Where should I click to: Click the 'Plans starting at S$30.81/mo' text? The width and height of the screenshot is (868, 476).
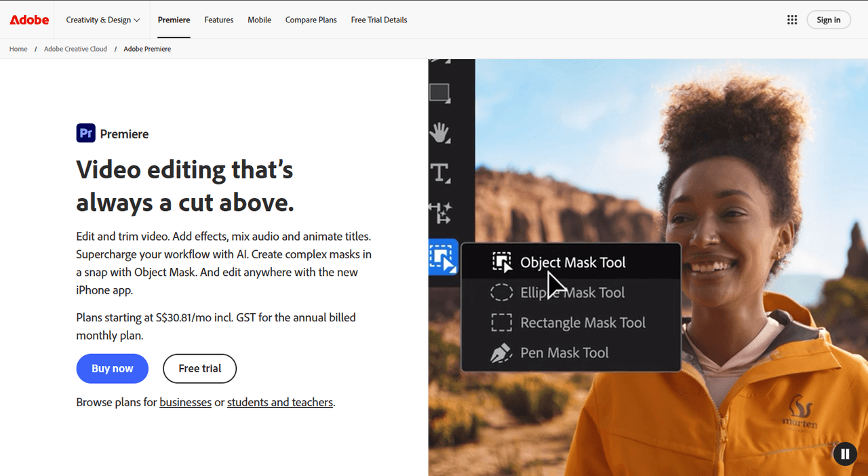[x=216, y=326]
